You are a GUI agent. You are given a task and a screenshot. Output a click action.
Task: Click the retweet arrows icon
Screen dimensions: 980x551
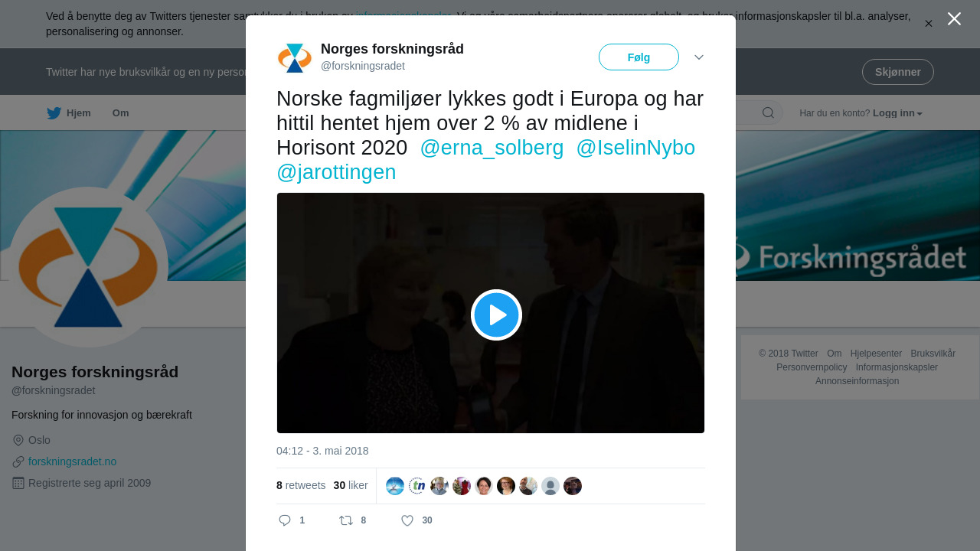[346, 520]
